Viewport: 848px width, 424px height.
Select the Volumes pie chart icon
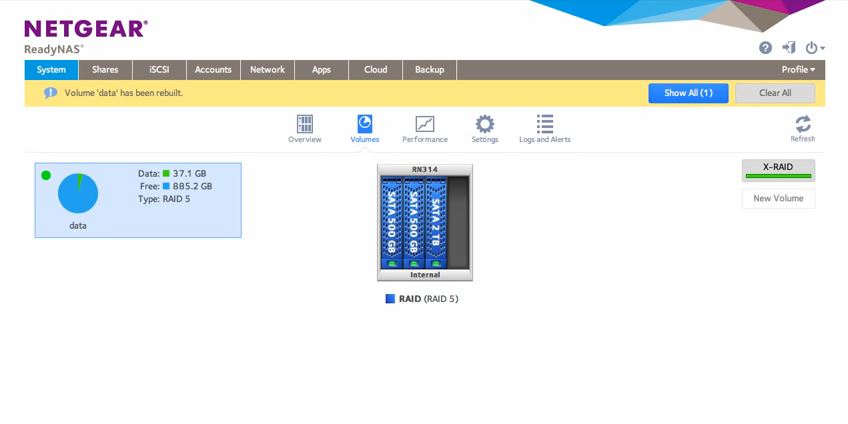click(x=364, y=124)
